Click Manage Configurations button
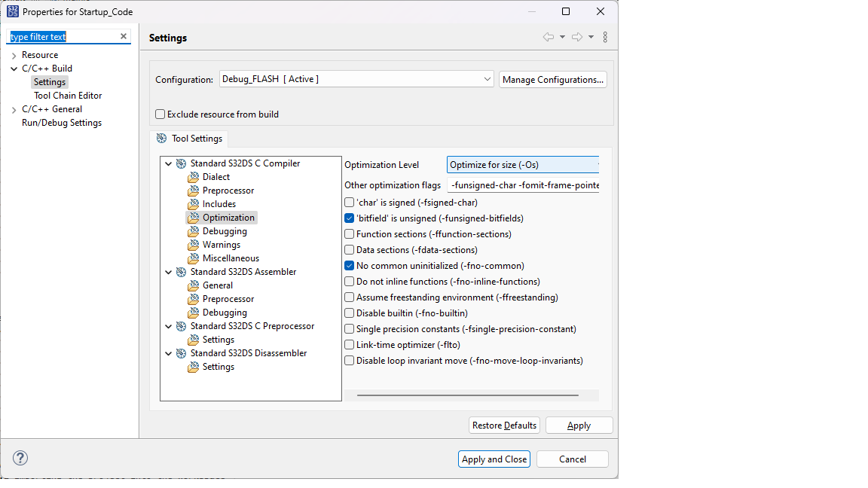Viewport: 868px width, 488px height. pyautogui.click(x=552, y=80)
